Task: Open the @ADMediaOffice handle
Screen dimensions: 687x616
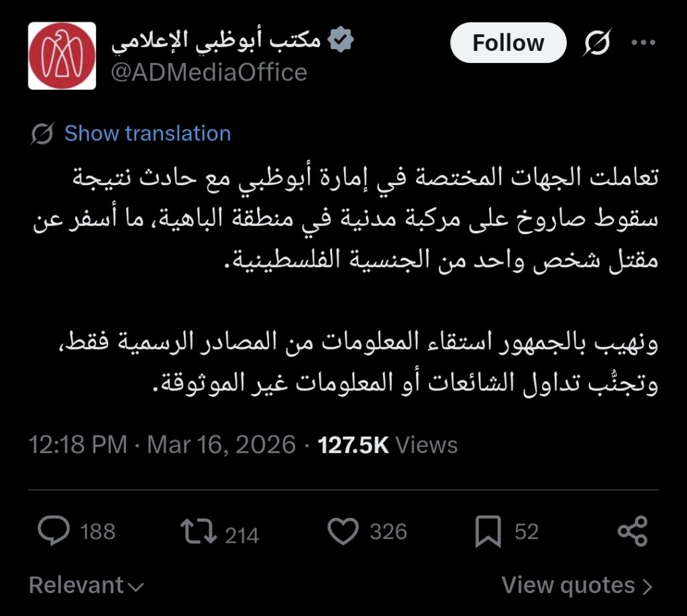Action: [208, 72]
